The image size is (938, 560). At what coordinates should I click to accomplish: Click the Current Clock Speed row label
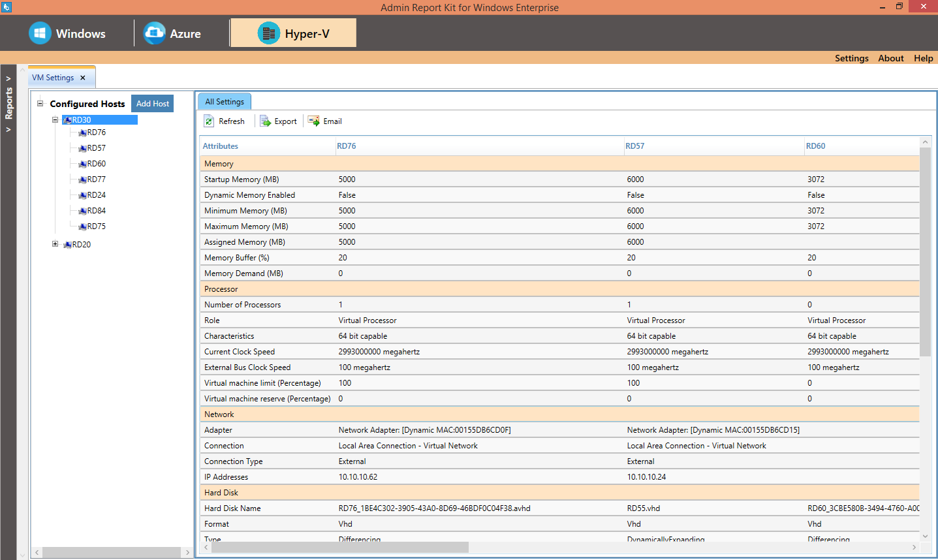[240, 352]
